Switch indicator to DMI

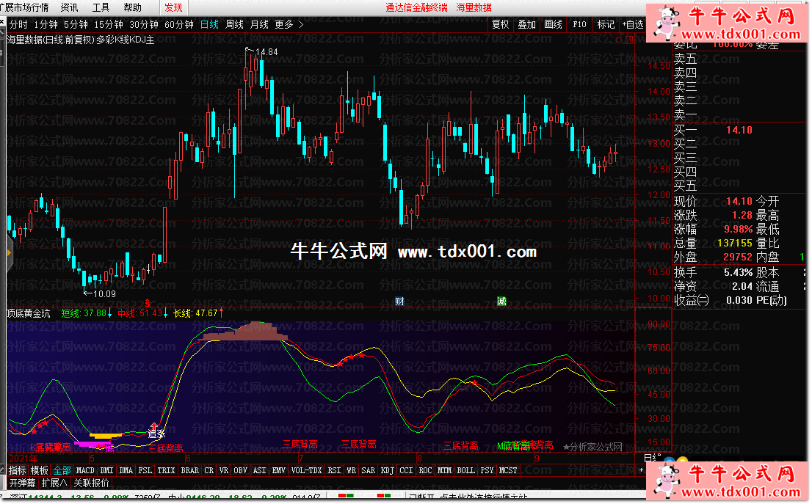[106, 470]
